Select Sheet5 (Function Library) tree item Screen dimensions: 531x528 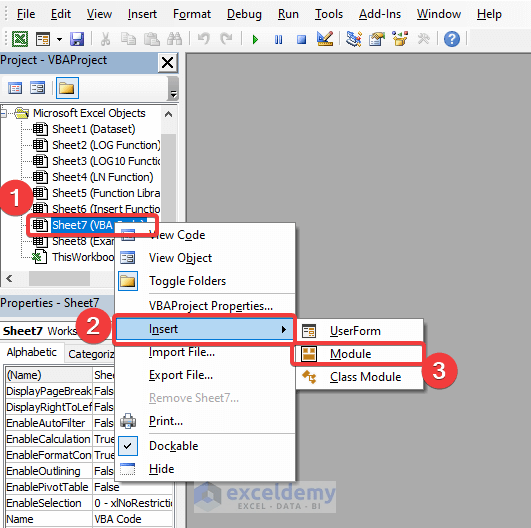[106, 193]
